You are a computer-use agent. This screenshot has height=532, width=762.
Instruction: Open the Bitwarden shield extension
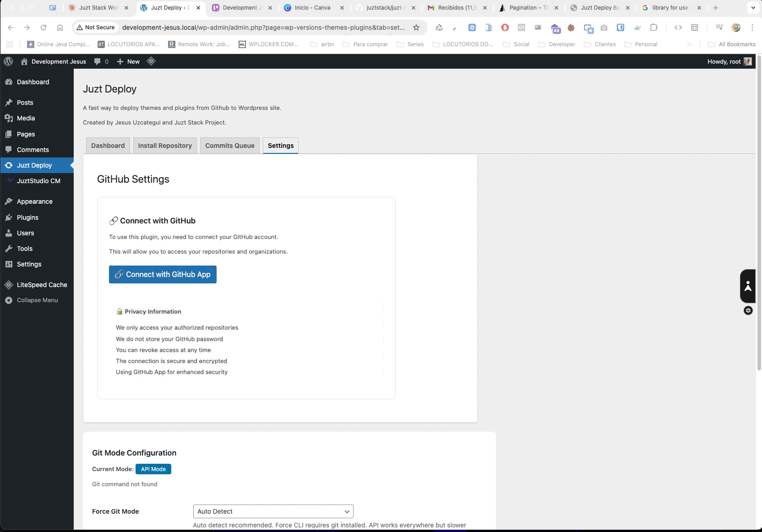(620, 28)
